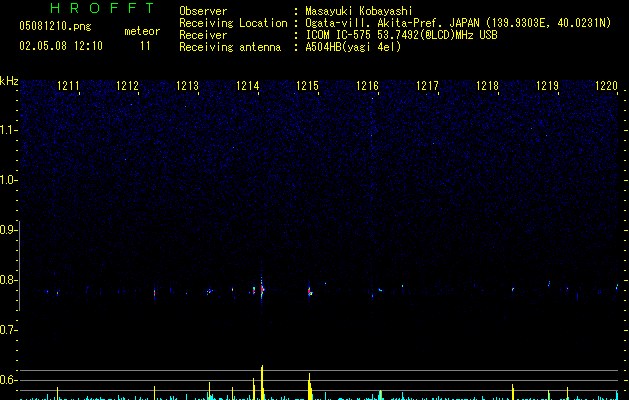Click the observer name Masayuki Kobayashi

[359, 11]
